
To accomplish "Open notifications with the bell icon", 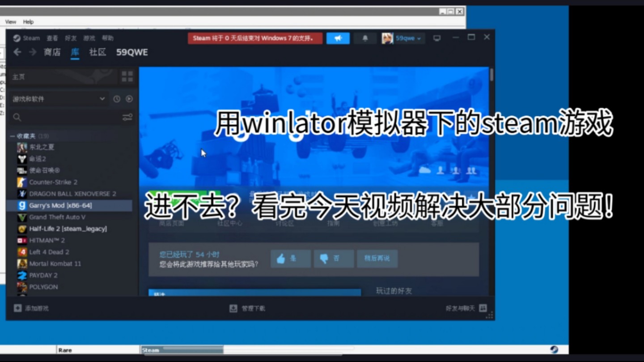I will (365, 38).
